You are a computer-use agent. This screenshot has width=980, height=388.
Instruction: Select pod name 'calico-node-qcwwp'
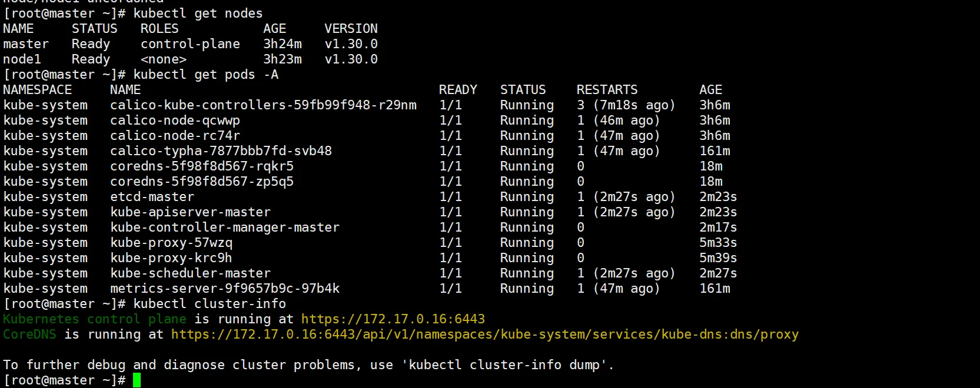(175, 121)
